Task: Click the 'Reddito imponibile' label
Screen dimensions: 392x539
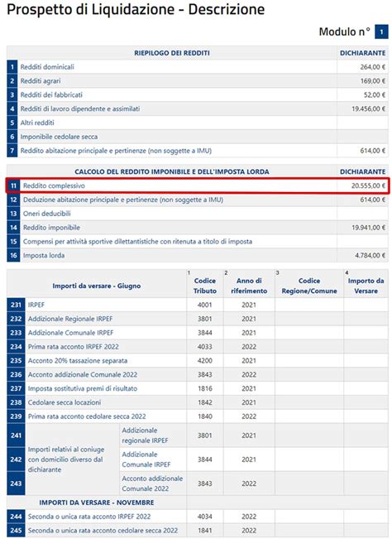Action: tap(51, 228)
